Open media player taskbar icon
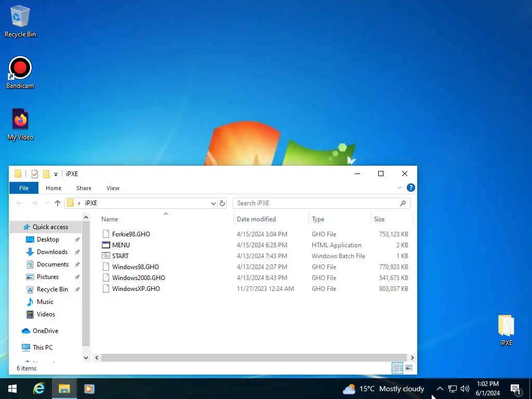Image resolution: width=532 pixels, height=399 pixels. (x=89, y=389)
